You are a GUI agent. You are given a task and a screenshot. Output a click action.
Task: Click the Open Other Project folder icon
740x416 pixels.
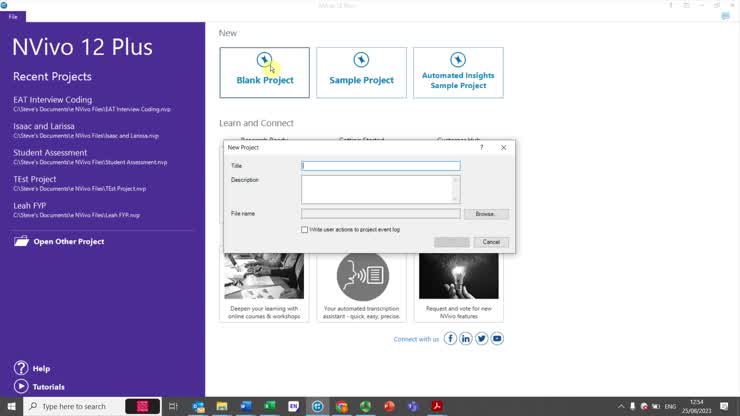[x=21, y=241]
